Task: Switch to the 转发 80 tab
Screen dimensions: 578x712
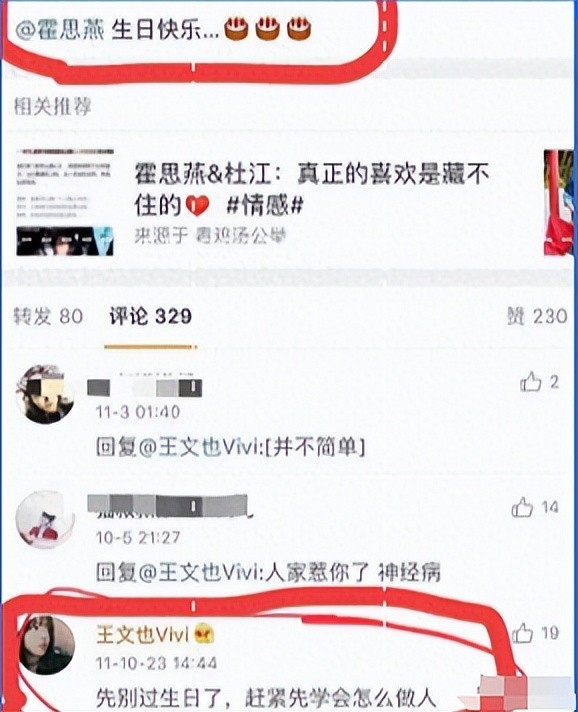Action: tap(48, 316)
